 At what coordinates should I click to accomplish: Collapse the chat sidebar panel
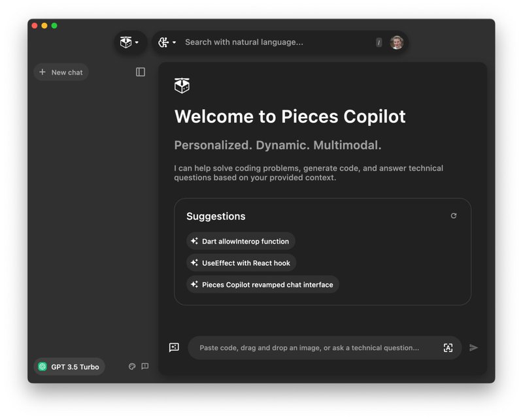tap(141, 72)
